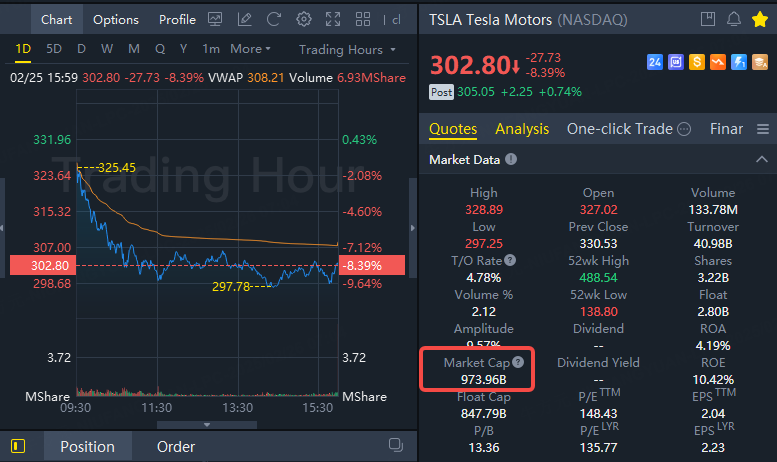This screenshot has width=777, height=462.
Task: Open the Quotes tab
Action: tap(453, 129)
